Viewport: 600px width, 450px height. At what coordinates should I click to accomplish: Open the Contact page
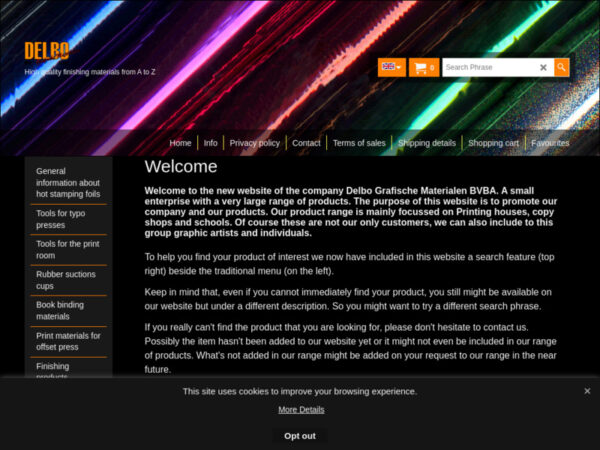point(306,143)
